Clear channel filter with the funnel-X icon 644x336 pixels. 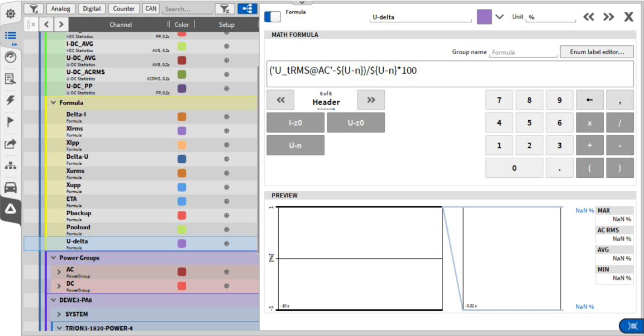225,8
